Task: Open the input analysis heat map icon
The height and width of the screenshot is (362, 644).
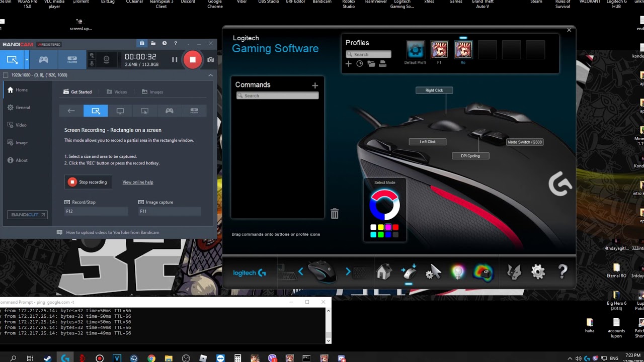Action: point(484,272)
